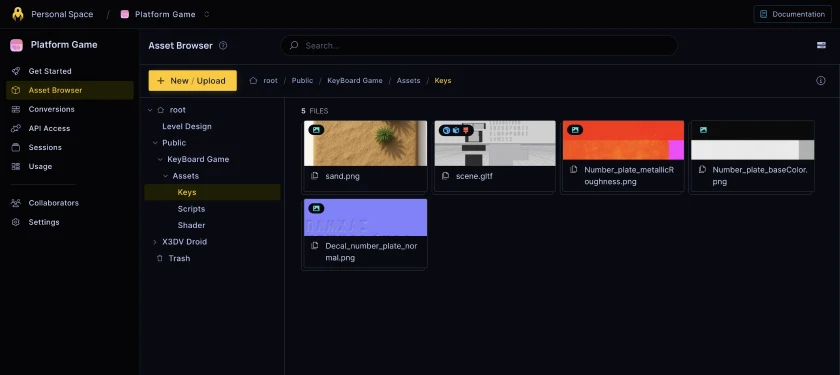Open the Conversions section

click(51, 109)
